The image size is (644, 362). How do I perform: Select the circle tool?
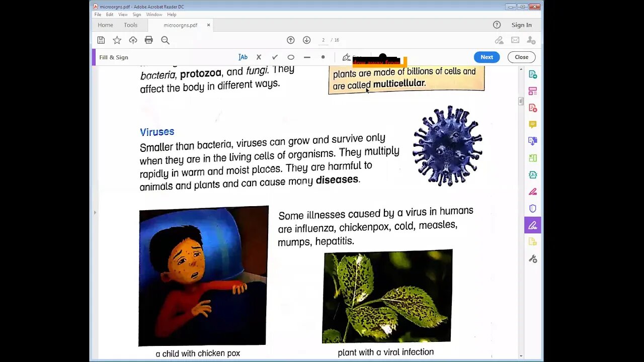click(x=291, y=57)
